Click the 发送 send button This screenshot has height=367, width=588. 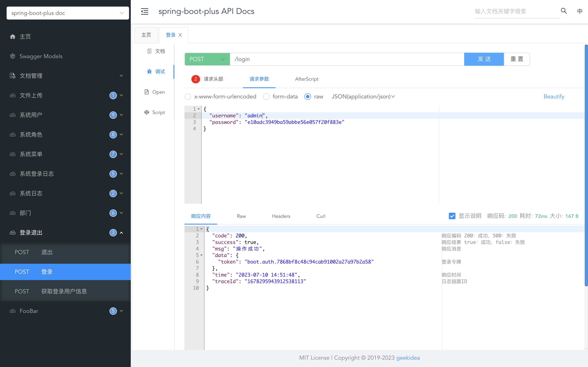click(484, 59)
